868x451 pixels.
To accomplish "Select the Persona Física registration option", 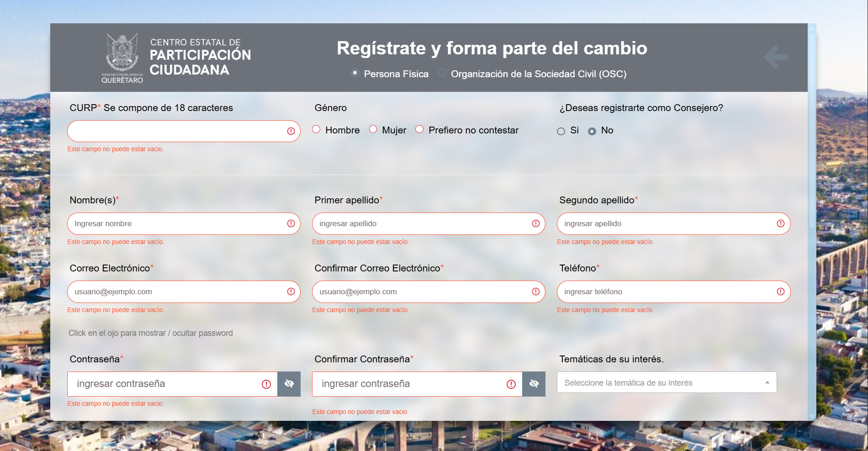I will pos(355,73).
